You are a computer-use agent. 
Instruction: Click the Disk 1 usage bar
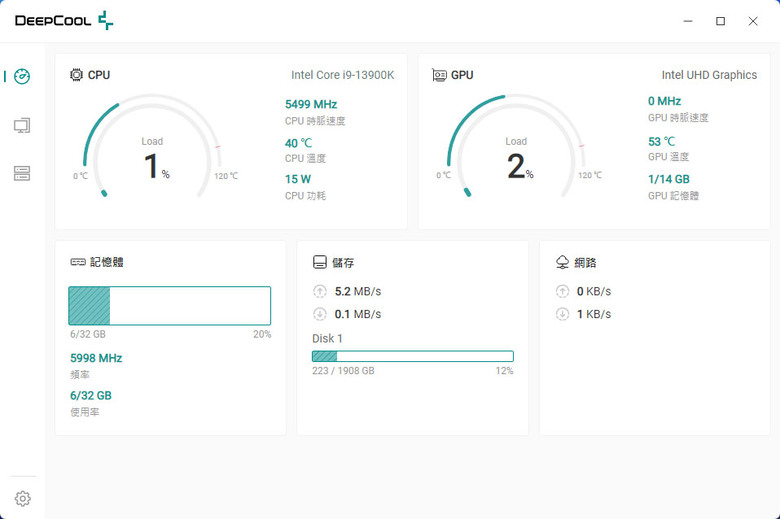click(x=413, y=356)
